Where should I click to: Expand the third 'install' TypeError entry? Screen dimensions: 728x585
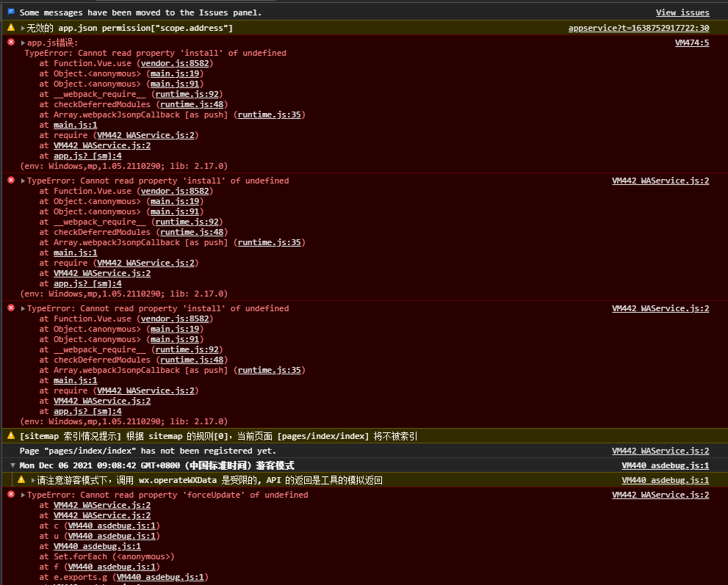point(23,308)
